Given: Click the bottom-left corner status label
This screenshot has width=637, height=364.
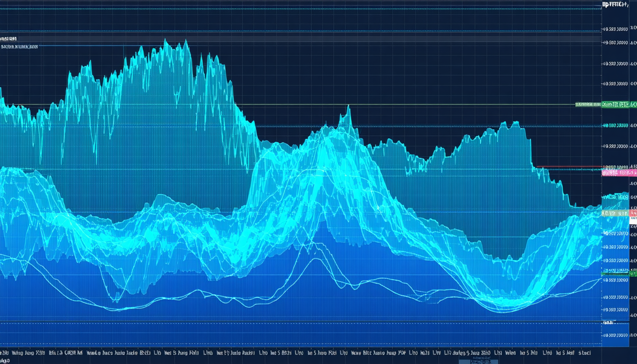Looking at the screenshot, I should [x=6, y=361].
